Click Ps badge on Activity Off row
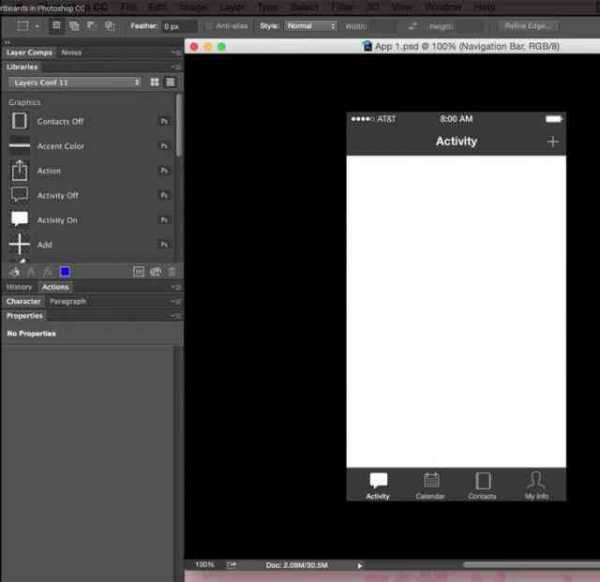 [164, 195]
